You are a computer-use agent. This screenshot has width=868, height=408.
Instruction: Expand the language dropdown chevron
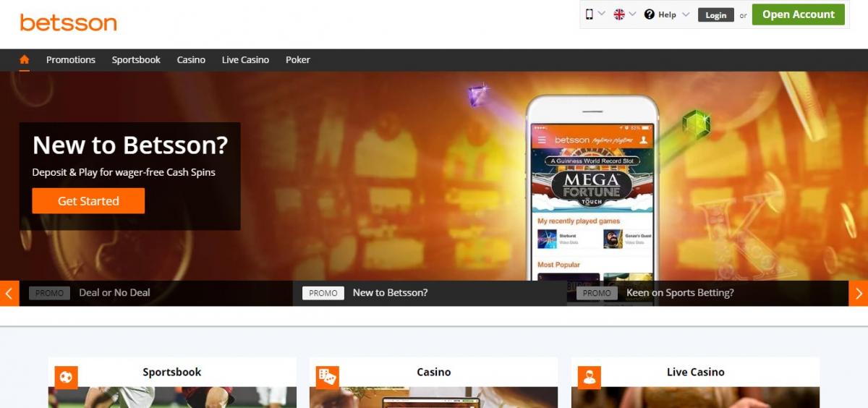click(x=633, y=14)
